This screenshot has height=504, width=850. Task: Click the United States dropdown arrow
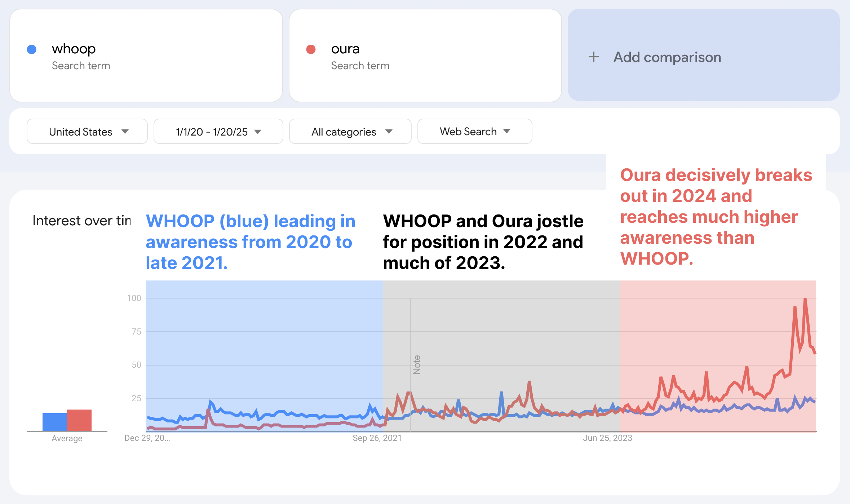click(x=125, y=132)
